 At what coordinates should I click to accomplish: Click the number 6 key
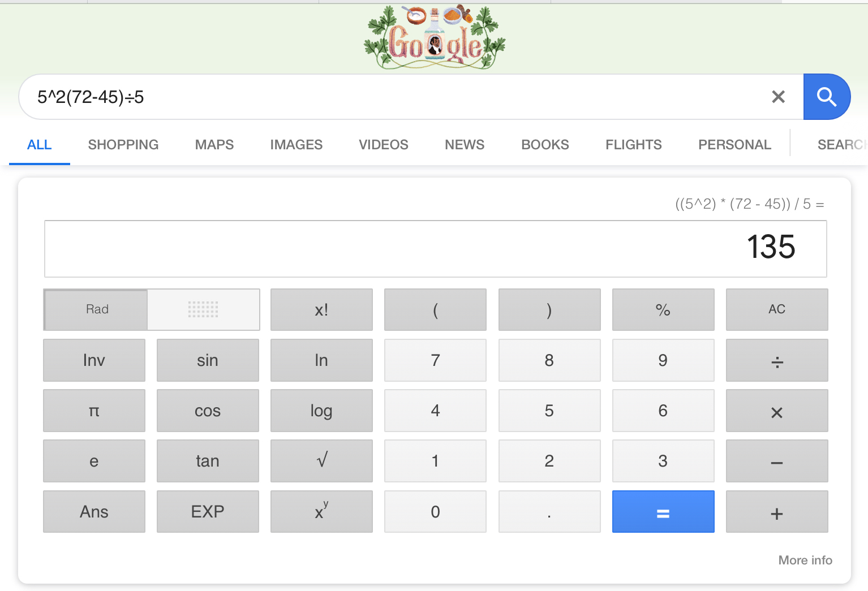(663, 411)
